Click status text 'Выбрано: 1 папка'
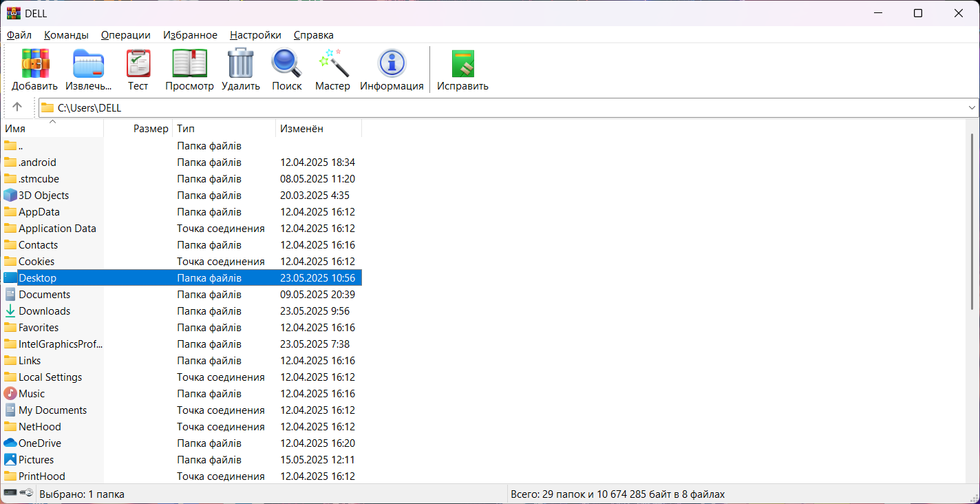 point(82,494)
